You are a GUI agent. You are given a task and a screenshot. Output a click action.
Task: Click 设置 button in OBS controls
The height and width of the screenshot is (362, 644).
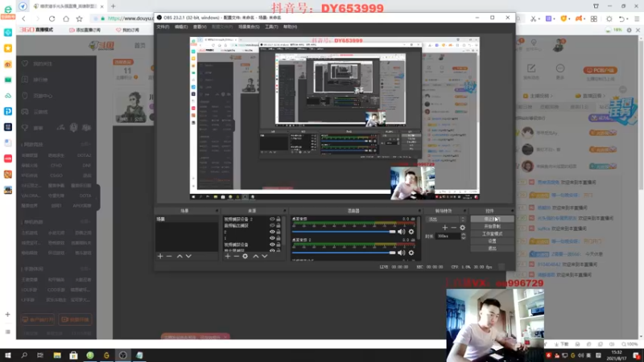[492, 241]
